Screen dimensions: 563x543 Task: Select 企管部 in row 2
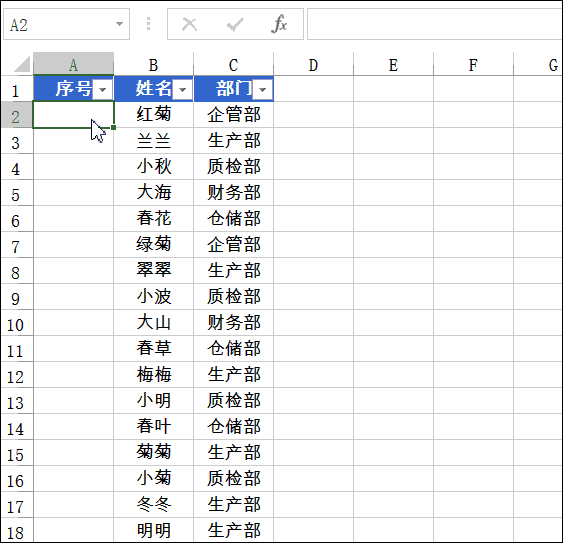tap(234, 115)
